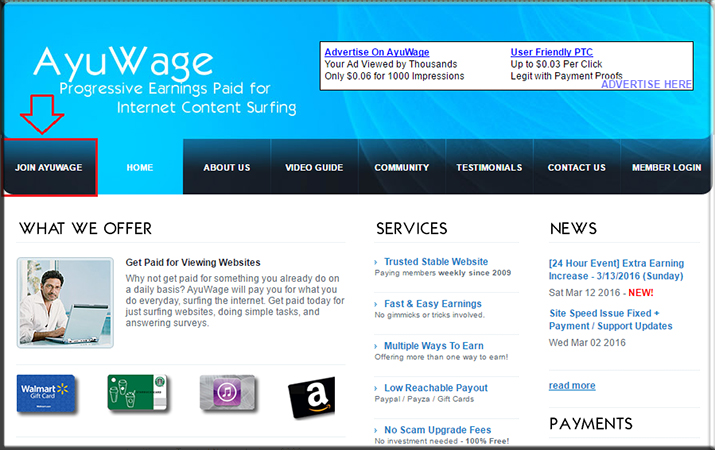Visit the Community section
Screen dimensions: 715x450
click(x=402, y=167)
